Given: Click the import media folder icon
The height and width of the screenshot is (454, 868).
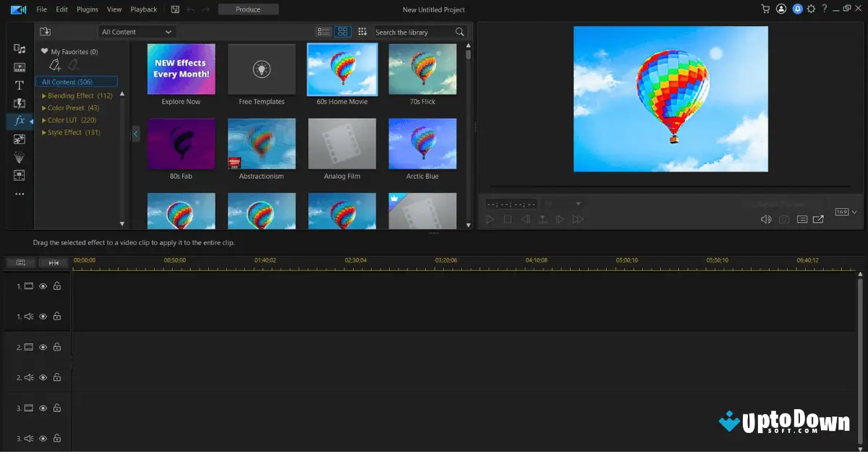Looking at the screenshot, I should point(45,32).
